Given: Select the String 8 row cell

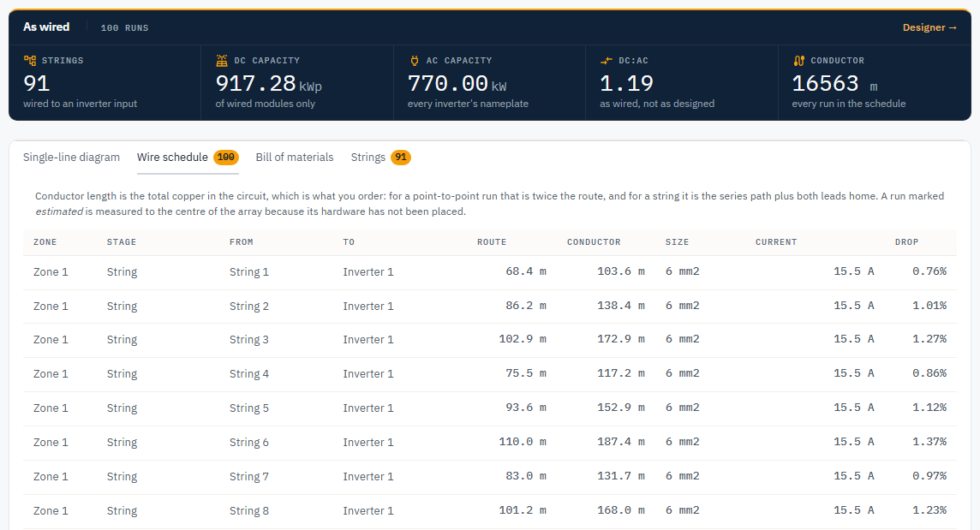Looking at the screenshot, I should pyautogui.click(x=248, y=511).
